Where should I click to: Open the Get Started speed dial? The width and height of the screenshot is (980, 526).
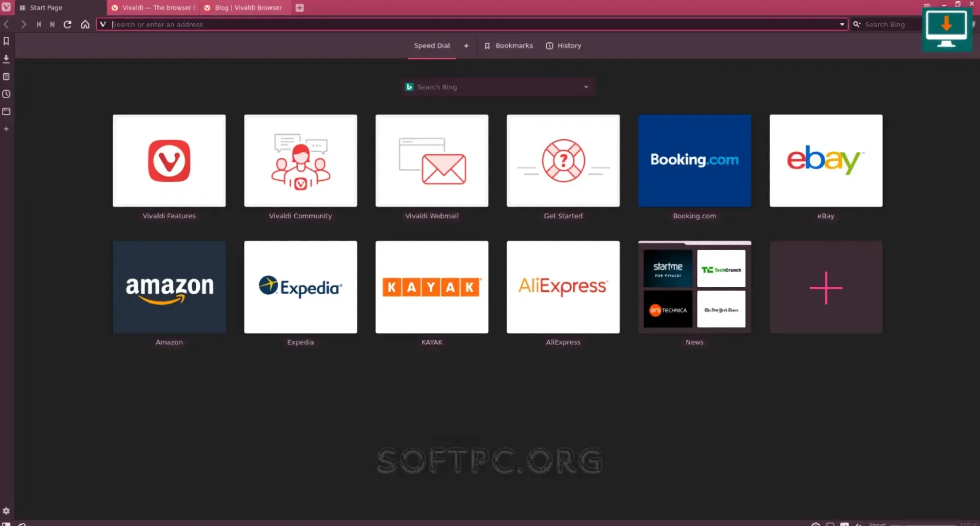563,161
